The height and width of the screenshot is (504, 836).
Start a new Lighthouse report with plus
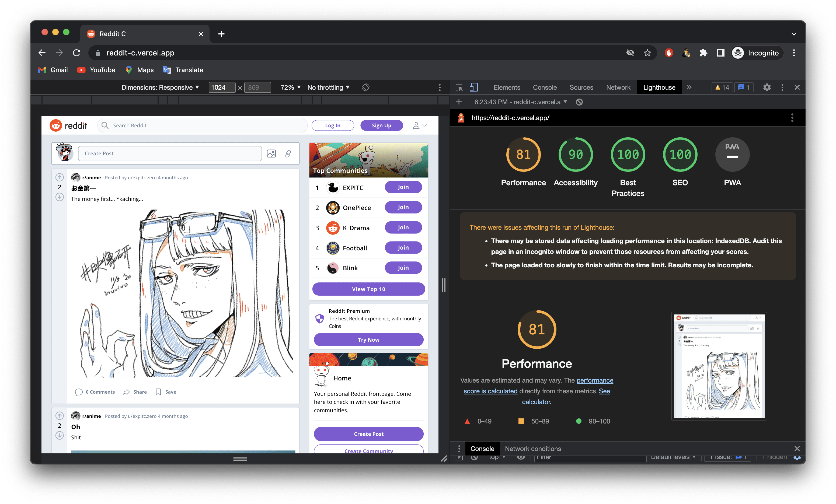(459, 102)
